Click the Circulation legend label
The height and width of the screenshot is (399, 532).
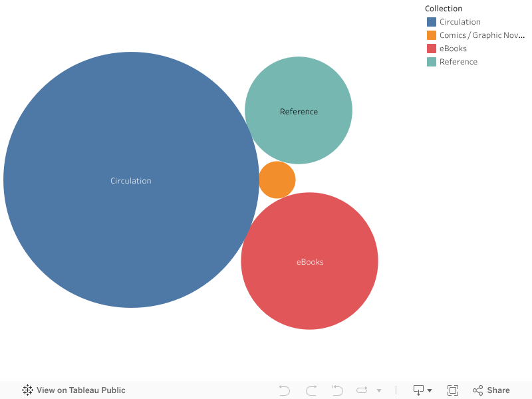[x=460, y=22]
